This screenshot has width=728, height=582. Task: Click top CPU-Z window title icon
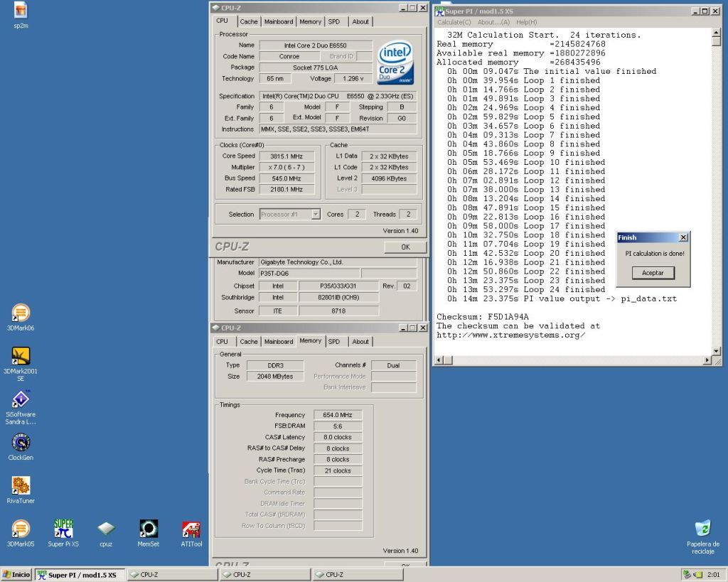[216, 8]
